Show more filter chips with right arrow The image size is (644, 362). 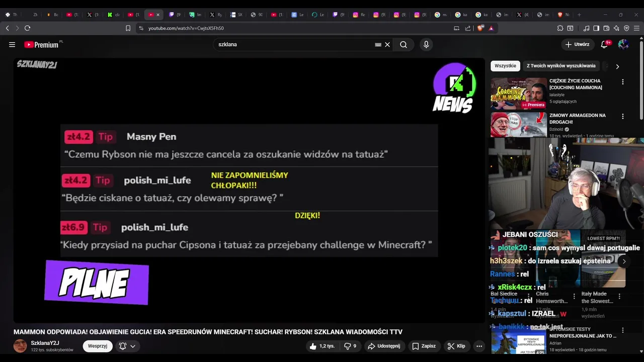point(617,66)
